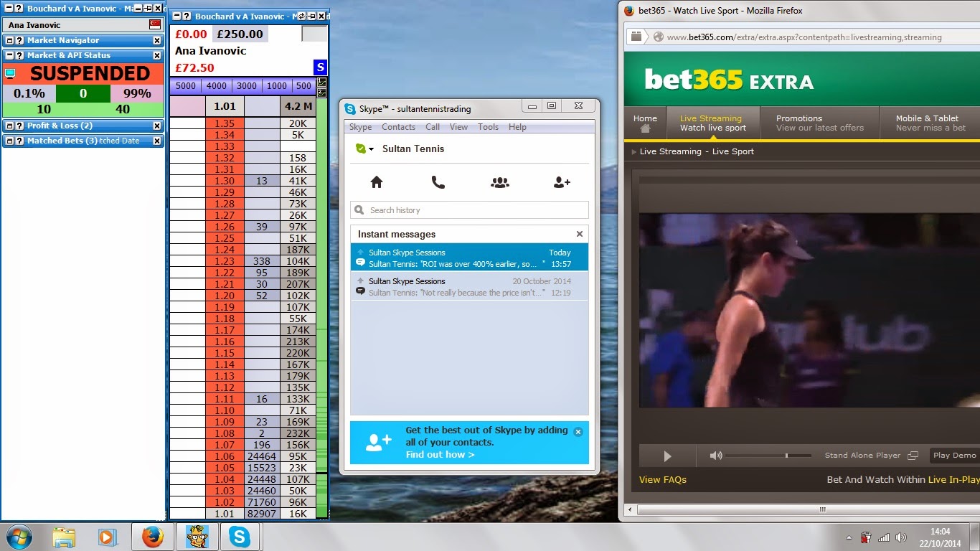Select the 3000 stake button
The image size is (980, 551).
point(246,86)
